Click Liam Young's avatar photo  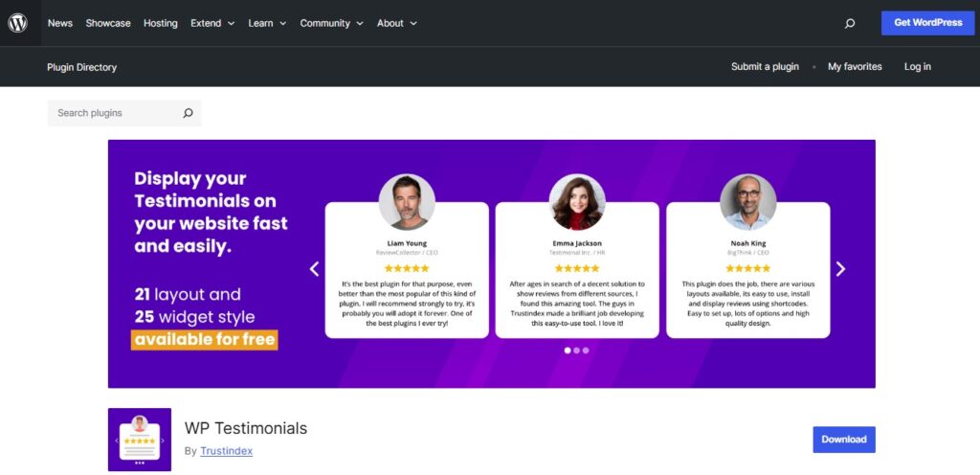tap(407, 202)
